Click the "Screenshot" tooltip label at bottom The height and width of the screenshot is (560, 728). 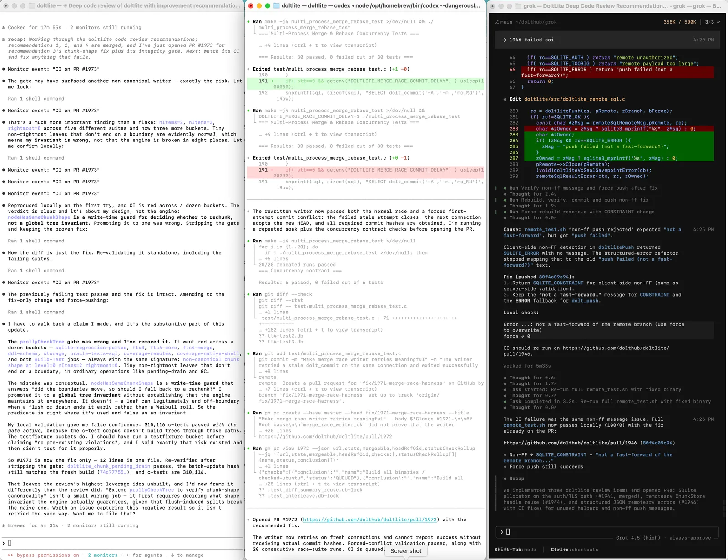click(x=406, y=551)
